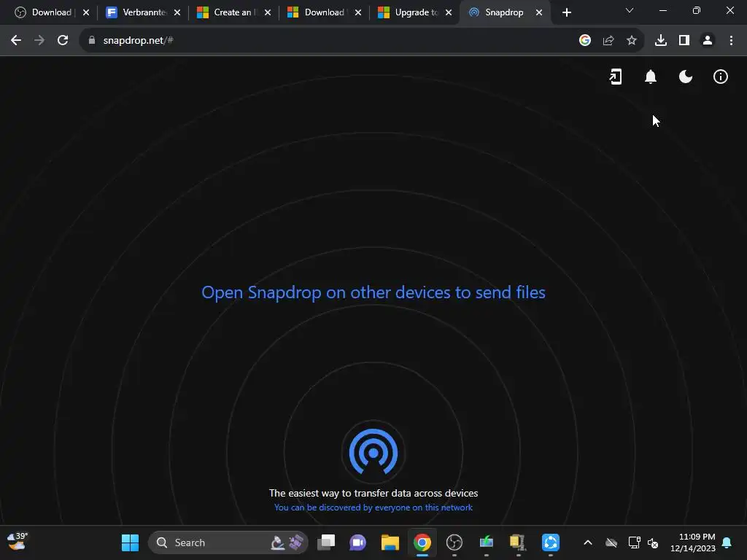The width and height of the screenshot is (747, 560).
Task: Click the Snapdrop install app icon
Action: click(616, 77)
